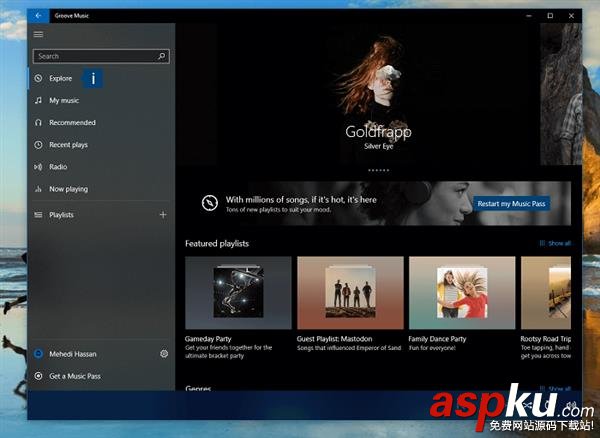Image resolution: width=600 pixels, height=438 pixels.
Task: Click the headphones Recommended icon
Action: click(x=38, y=123)
